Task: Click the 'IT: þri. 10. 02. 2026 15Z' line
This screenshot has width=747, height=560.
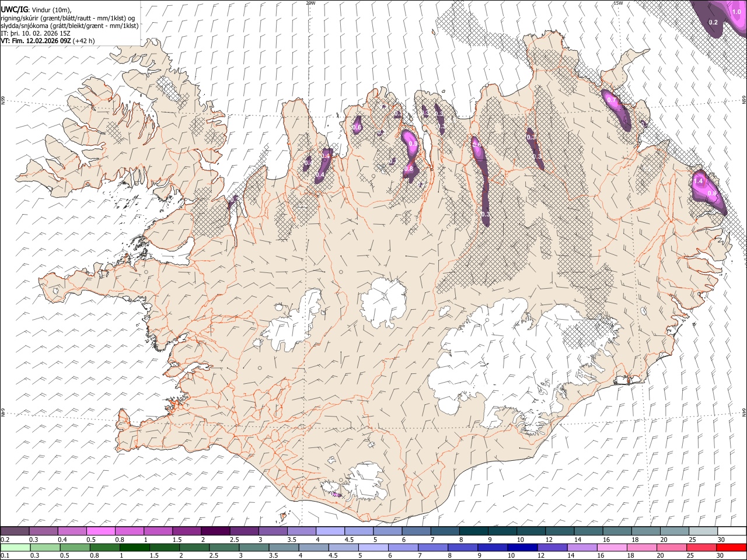Action: (x=36, y=33)
